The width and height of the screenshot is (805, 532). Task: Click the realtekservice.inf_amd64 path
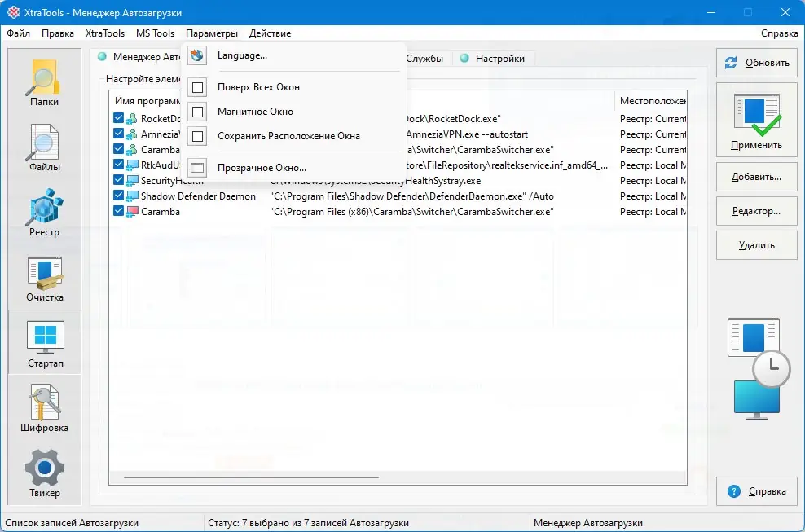point(508,165)
